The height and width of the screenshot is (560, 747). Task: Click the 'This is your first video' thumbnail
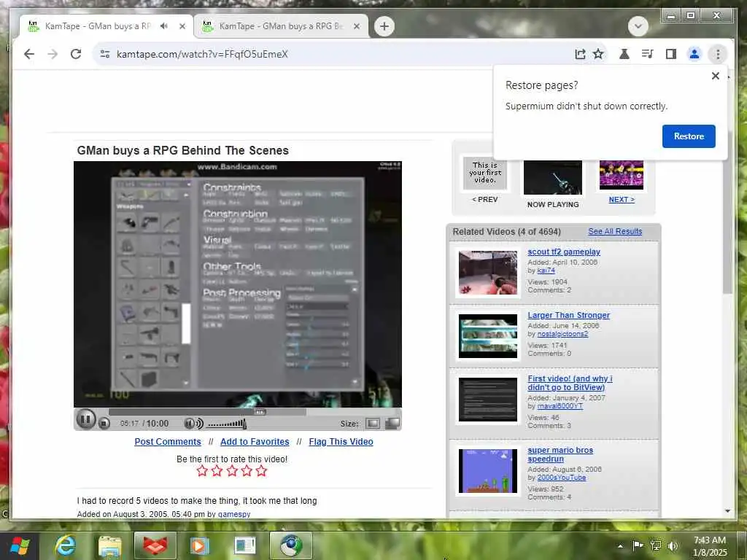click(484, 173)
